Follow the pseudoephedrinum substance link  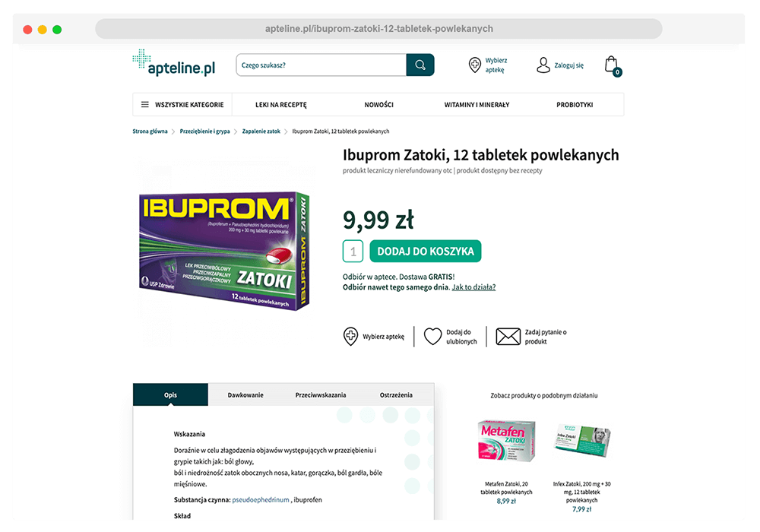click(260, 499)
